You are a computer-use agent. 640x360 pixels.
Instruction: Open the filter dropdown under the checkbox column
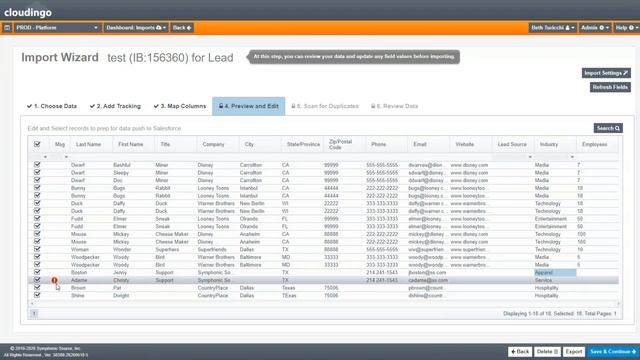[45, 157]
